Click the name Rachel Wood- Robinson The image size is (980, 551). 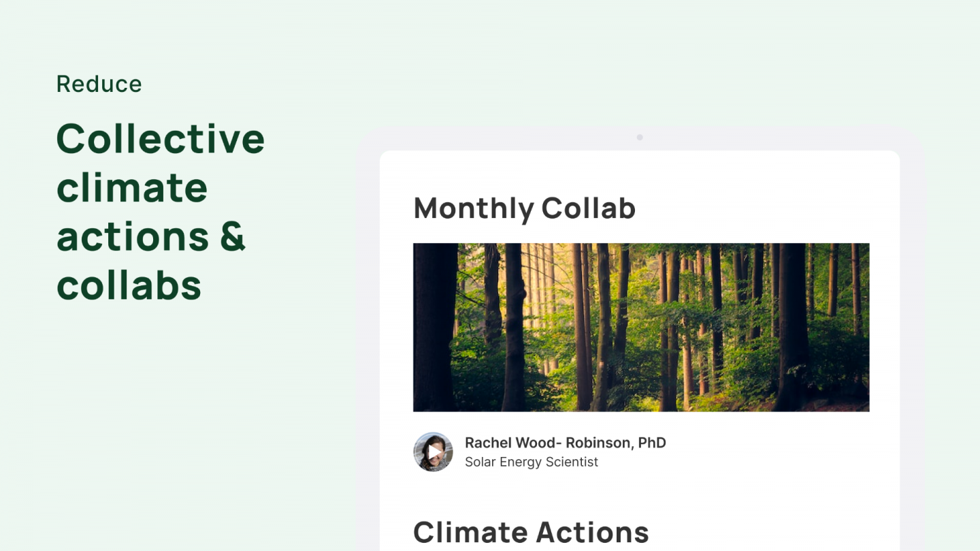[547, 443]
